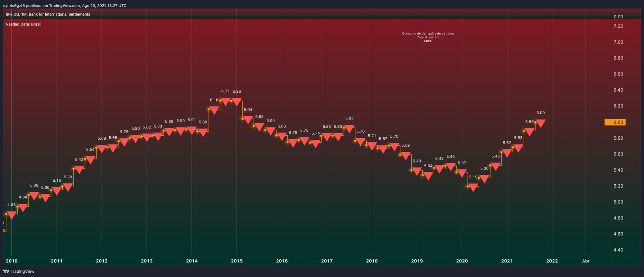
Task: Click the 5.15 data label
Action: (57, 181)
